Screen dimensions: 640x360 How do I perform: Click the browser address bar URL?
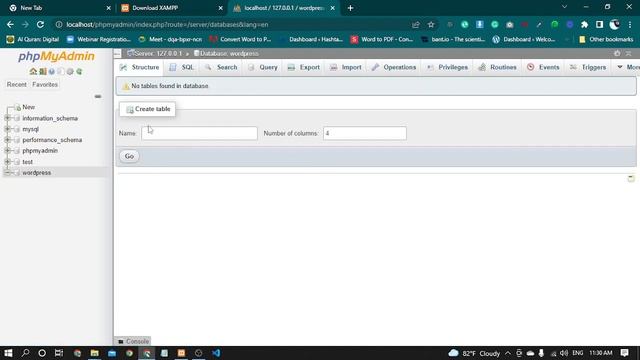[x=167, y=24]
